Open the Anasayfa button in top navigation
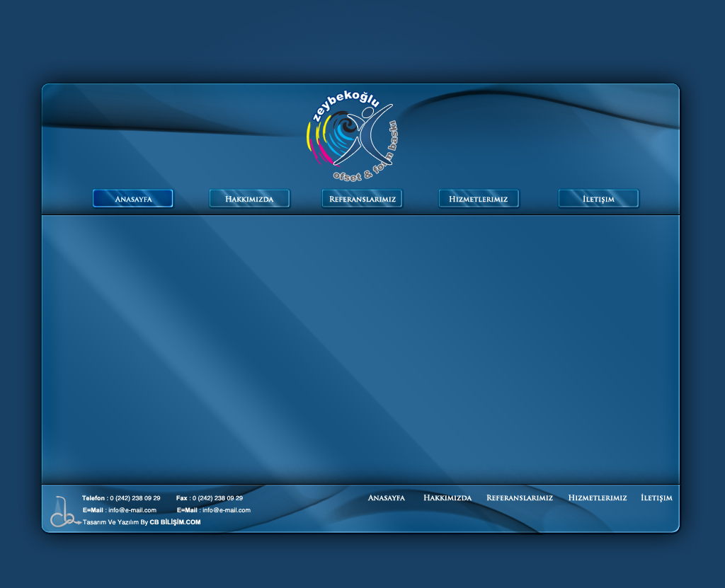The image size is (725, 588). 132,199
